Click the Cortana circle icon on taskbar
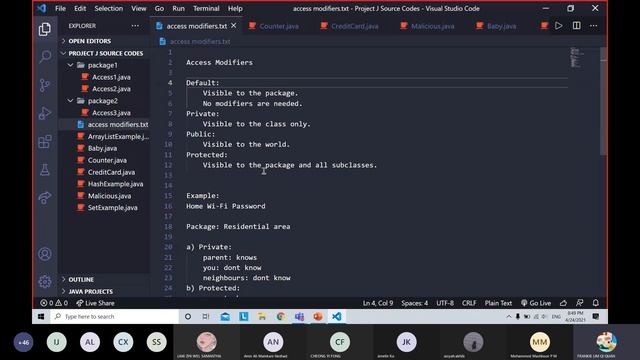Screen dimensions: 640x360 [188, 316]
